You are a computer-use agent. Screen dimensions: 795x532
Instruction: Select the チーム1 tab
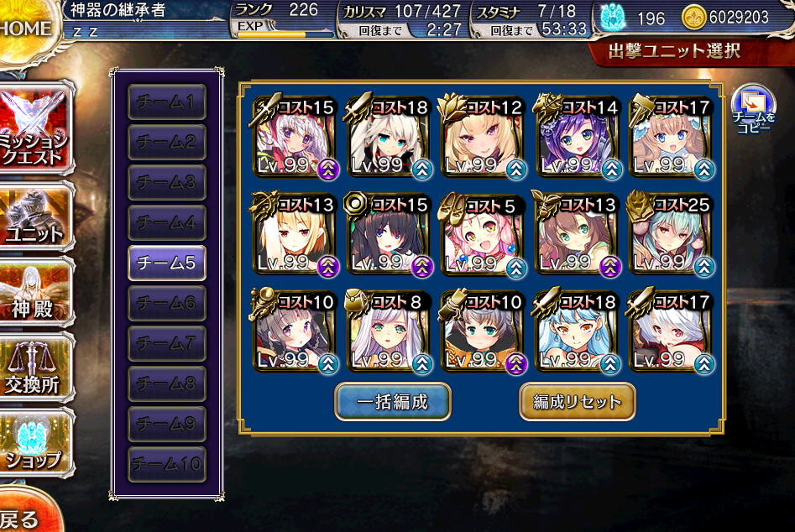[167, 102]
